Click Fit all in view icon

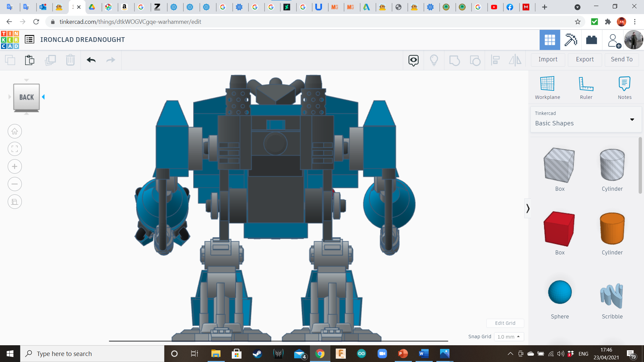[x=15, y=149]
